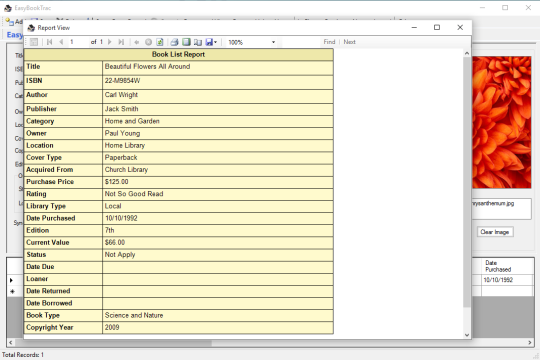
Task: Click the purchase price $125.00
Action: (116, 182)
